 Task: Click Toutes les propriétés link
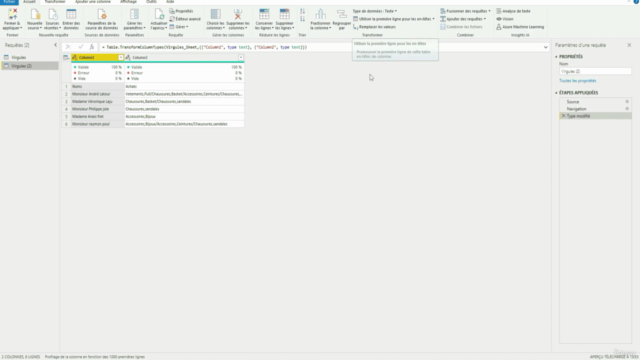[578, 81]
